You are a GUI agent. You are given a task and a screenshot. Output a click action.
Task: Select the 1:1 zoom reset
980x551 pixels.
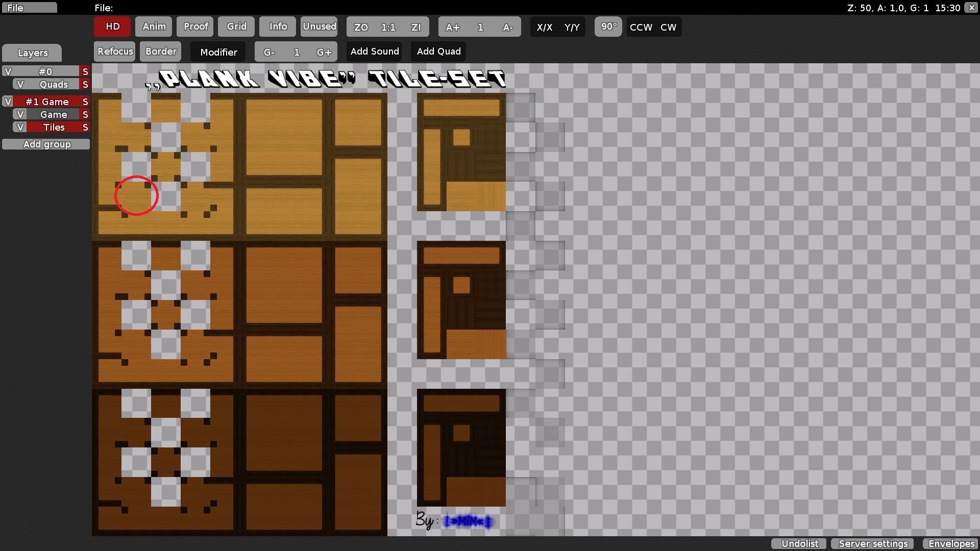click(x=388, y=27)
